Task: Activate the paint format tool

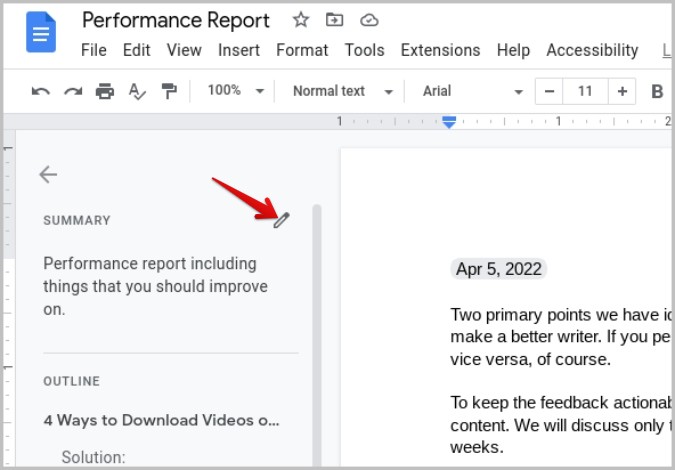Action: pos(169,91)
